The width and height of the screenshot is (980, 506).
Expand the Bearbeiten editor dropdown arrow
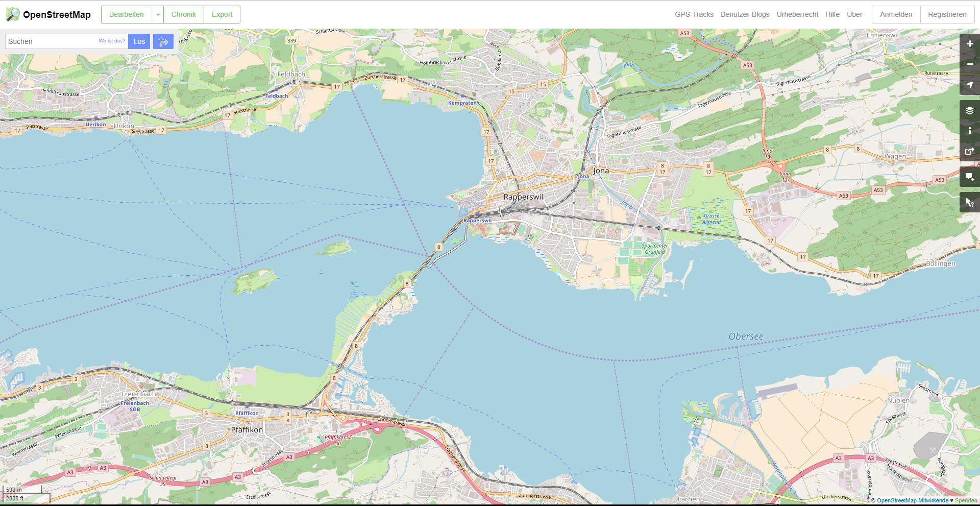pos(158,14)
